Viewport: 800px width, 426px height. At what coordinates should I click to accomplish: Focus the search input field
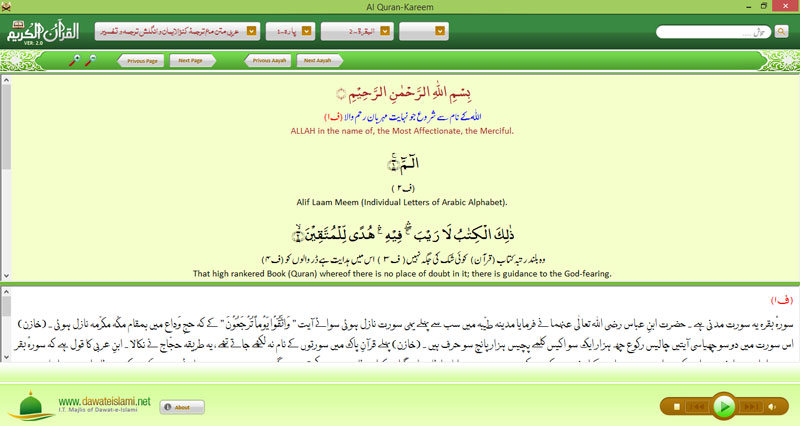tap(713, 32)
